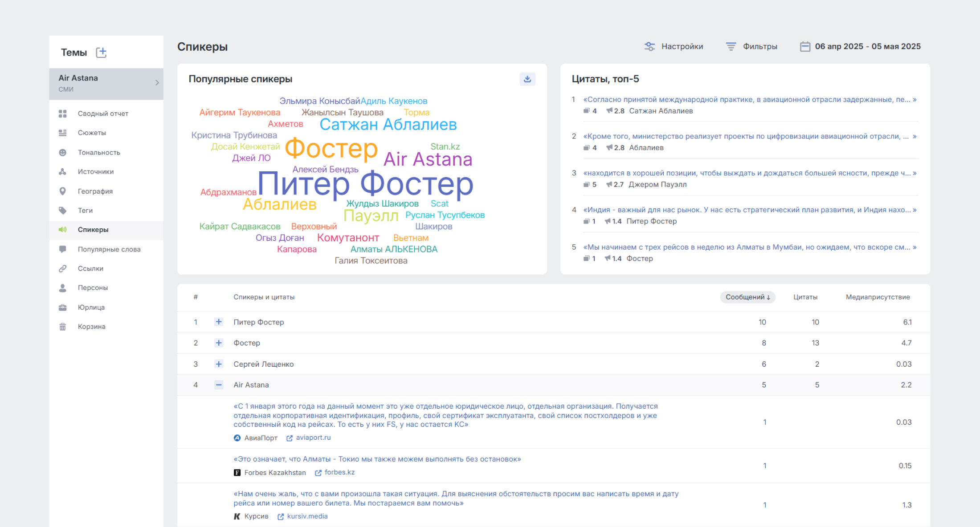
Task: Open Настройки settings button
Action: (674, 46)
